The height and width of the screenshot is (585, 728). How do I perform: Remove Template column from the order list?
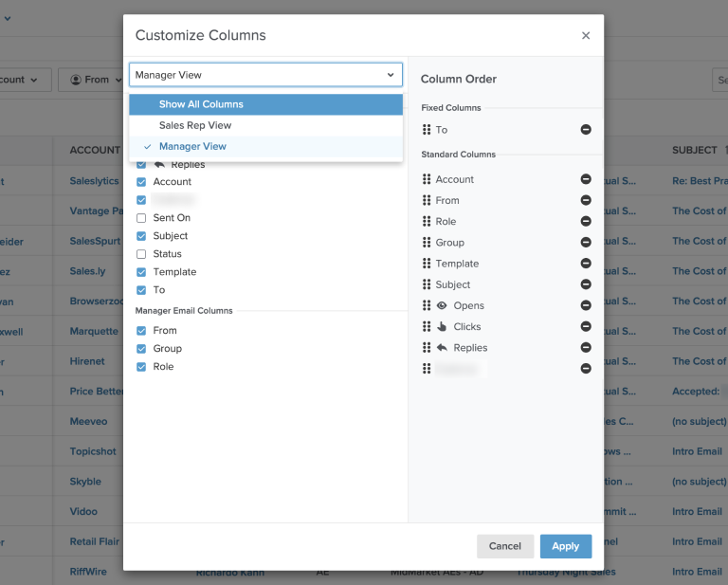(586, 264)
